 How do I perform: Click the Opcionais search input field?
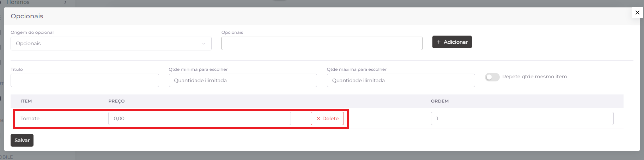pyautogui.click(x=322, y=44)
